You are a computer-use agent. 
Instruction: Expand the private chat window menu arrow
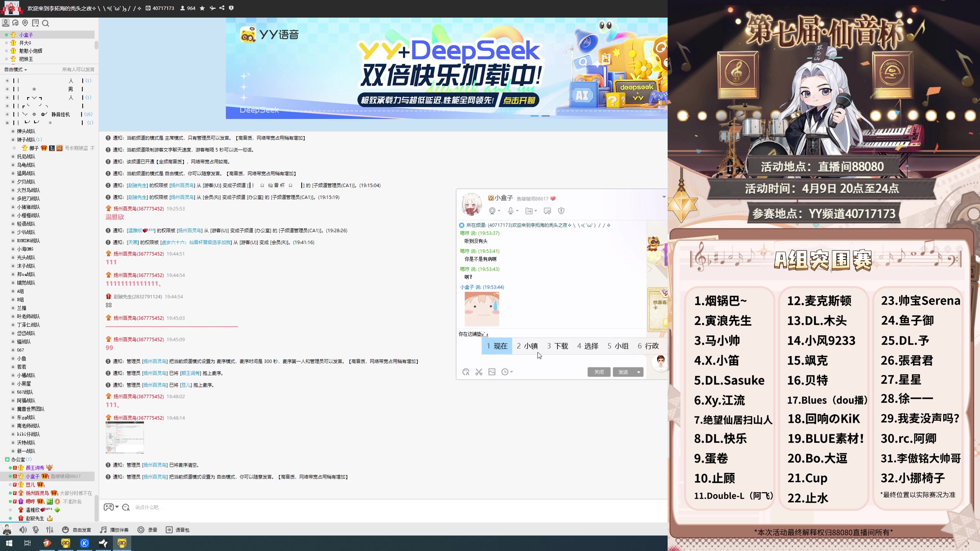(x=664, y=197)
